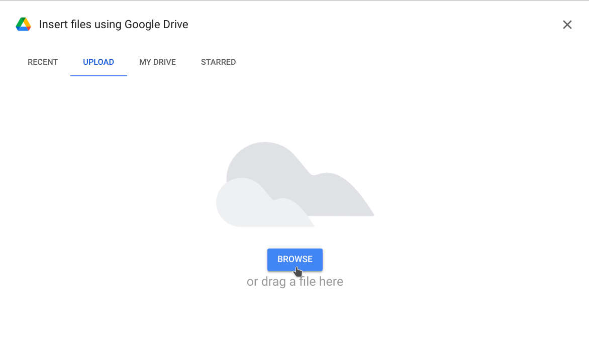Click the word 'DRIVE' in MY DRIVE tab
This screenshot has width=589, height=364.
click(x=164, y=62)
